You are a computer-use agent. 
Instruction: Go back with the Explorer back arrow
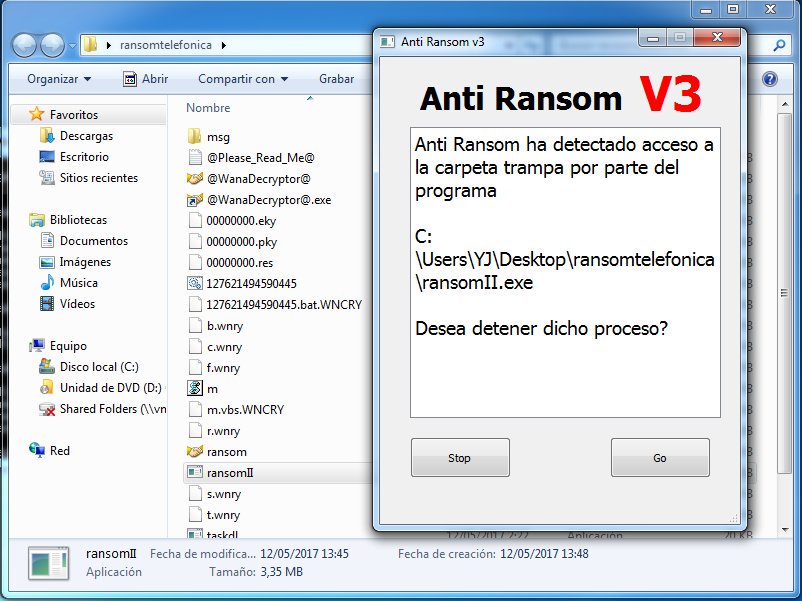(24, 45)
